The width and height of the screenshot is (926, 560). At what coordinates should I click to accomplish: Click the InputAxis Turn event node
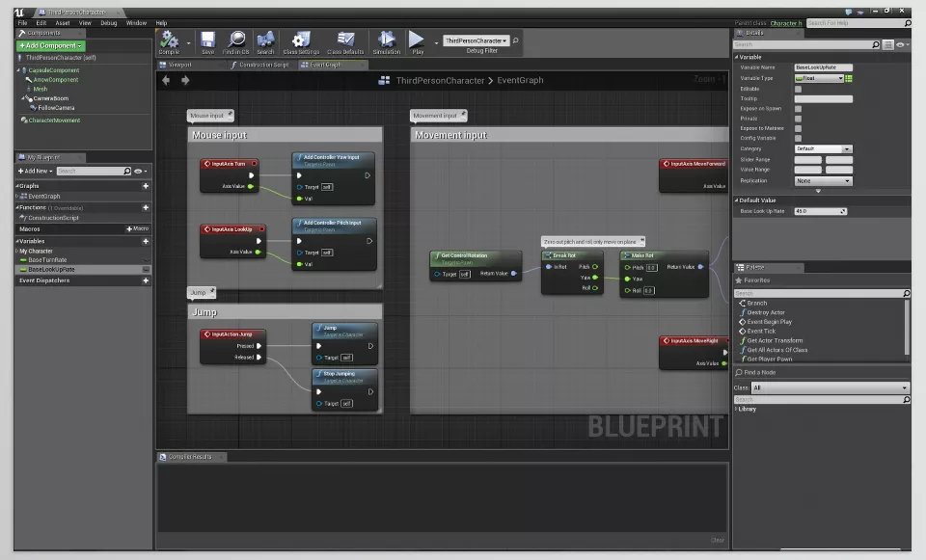pos(230,175)
